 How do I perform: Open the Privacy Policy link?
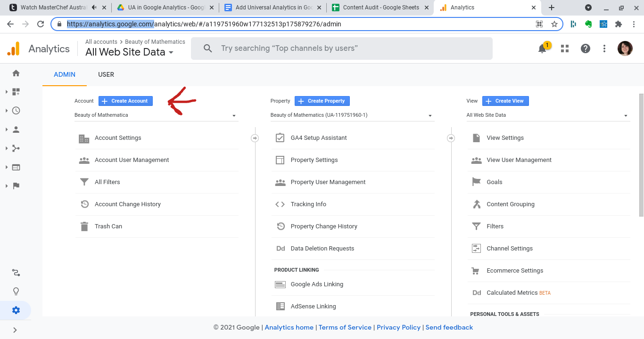(x=398, y=327)
